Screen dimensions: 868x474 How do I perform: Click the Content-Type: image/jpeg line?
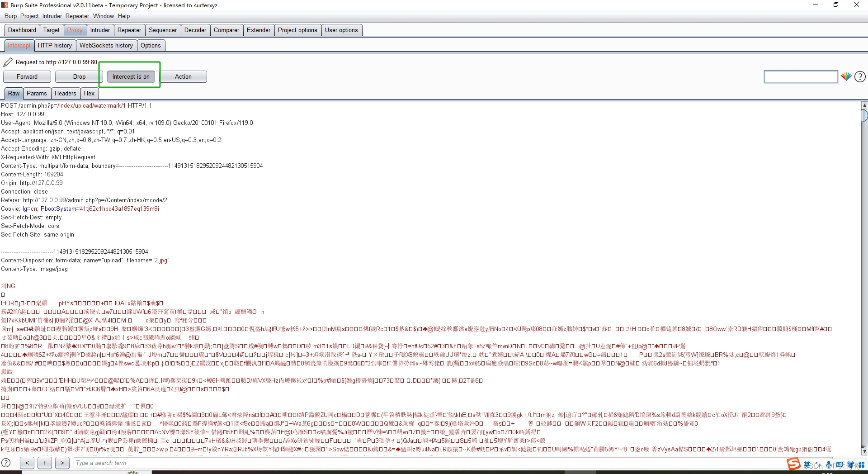pos(34,269)
